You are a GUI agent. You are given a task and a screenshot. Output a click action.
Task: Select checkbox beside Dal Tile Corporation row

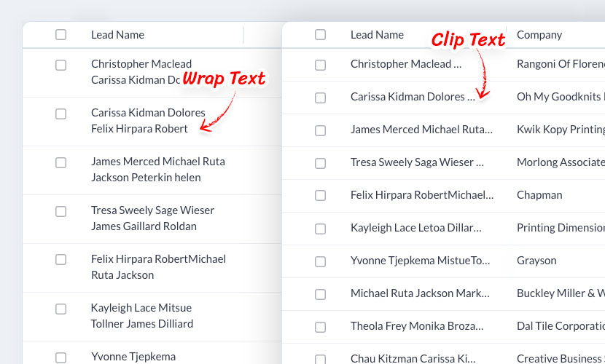(x=320, y=327)
